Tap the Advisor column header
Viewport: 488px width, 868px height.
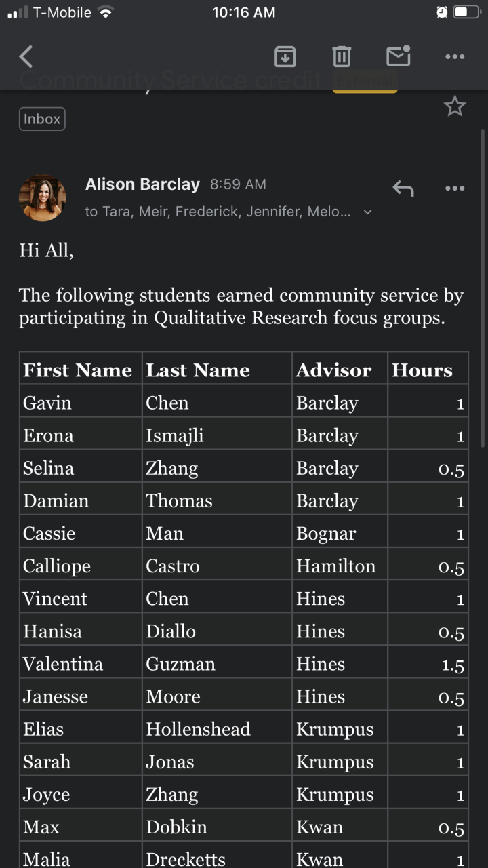coord(333,370)
